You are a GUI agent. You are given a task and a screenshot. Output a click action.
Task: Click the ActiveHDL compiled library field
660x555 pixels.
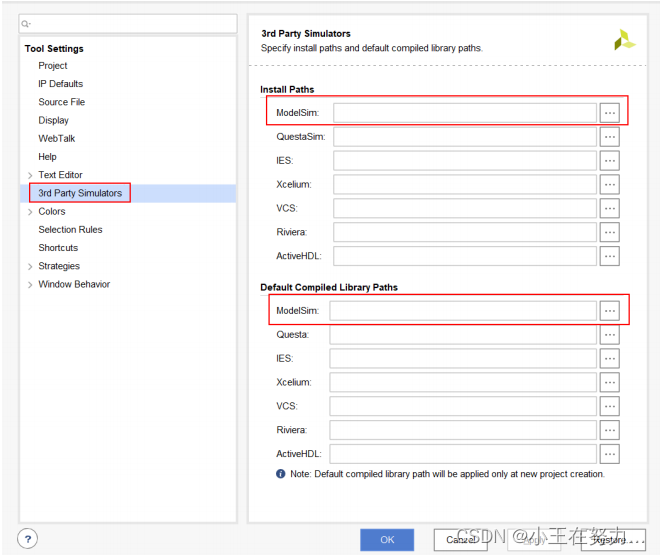pyautogui.click(x=463, y=454)
